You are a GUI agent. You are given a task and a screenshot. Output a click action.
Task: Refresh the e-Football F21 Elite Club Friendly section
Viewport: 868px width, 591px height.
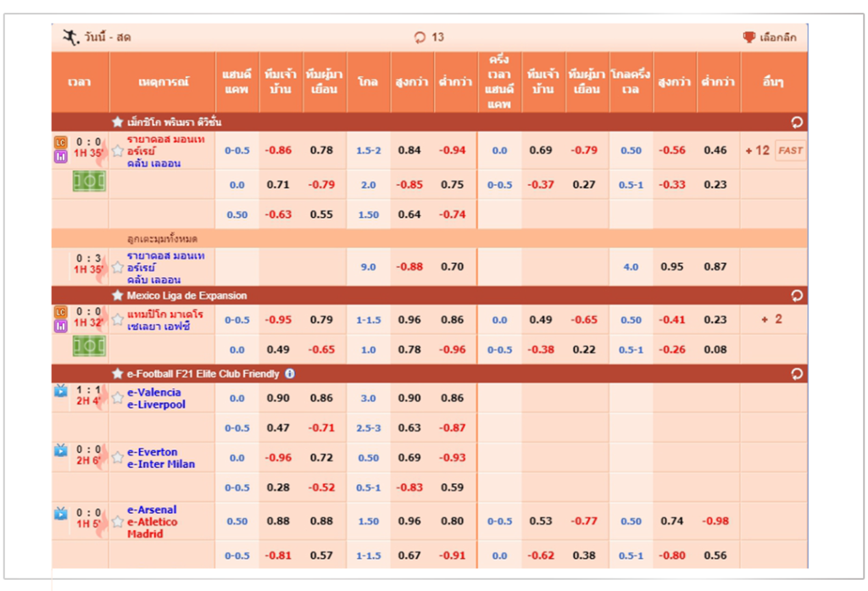point(797,374)
